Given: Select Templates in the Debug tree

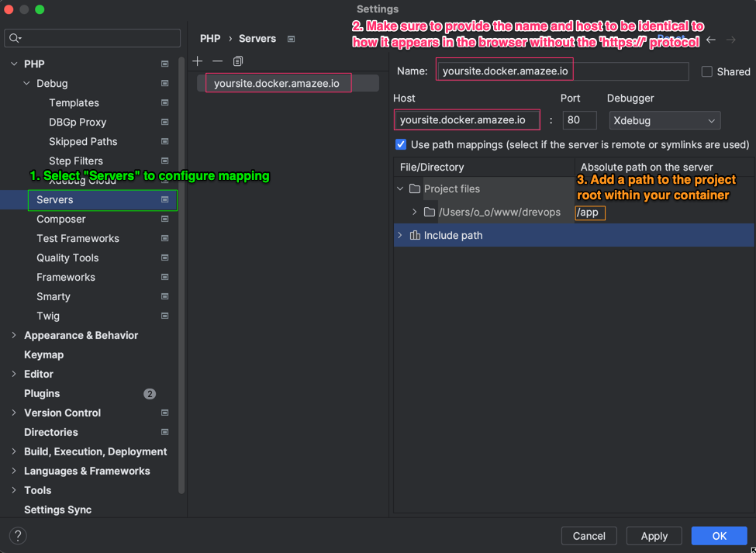Looking at the screenshot, I should pyautogui.click(x=74, y=102).
